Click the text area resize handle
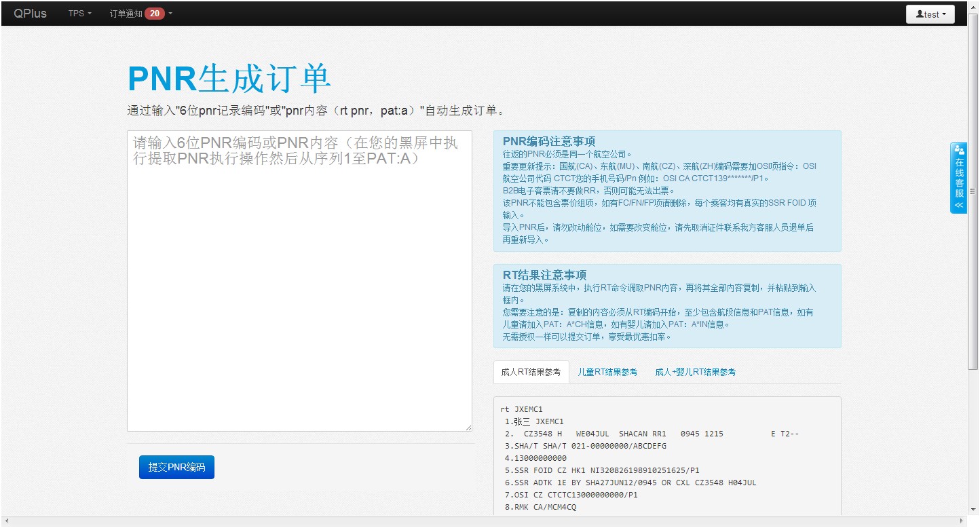 [468, 427]
